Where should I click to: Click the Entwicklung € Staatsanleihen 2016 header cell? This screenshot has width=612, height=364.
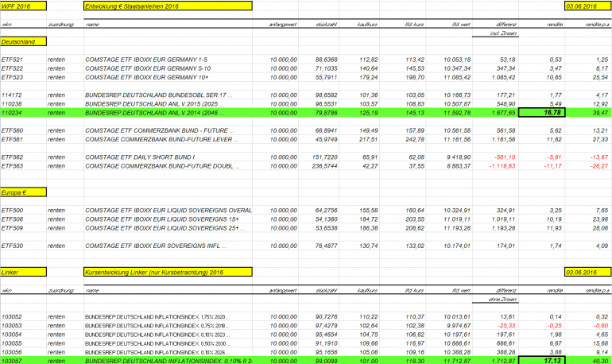168,6
